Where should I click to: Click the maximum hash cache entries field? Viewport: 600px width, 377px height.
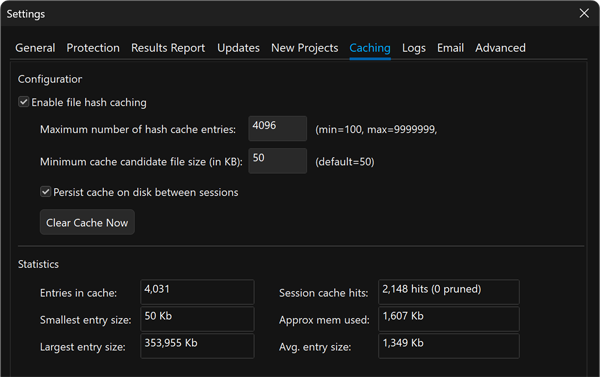[277, 129]
